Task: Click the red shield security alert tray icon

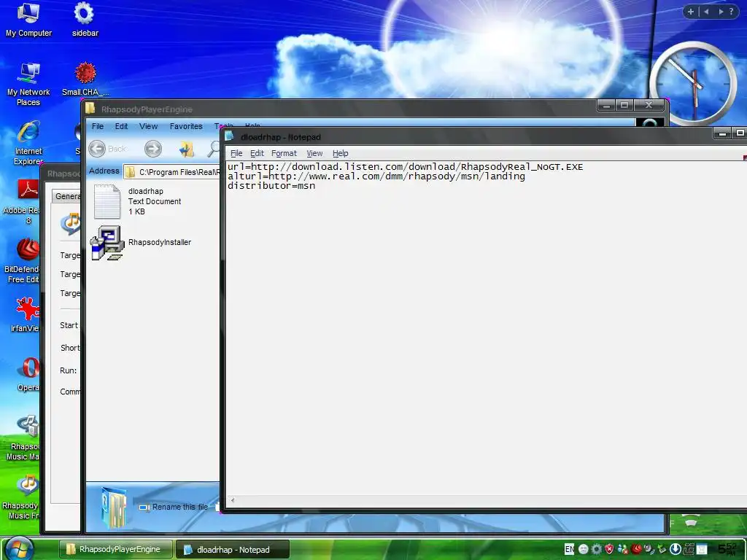Action: (x=609, y=549)
